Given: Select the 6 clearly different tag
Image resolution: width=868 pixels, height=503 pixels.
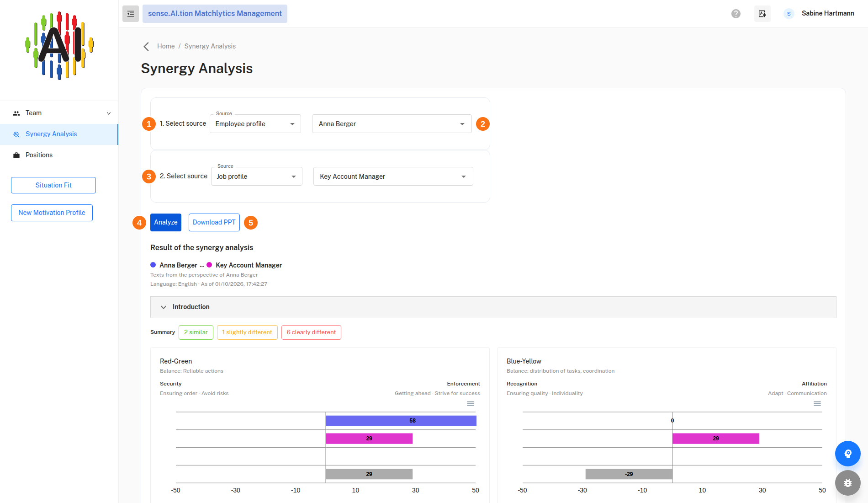Looking at the screenshot, I should click(311, 332).
